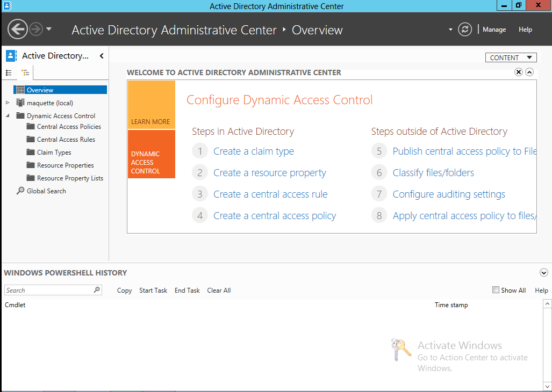
Task: Click Classify files/folders link
Action: (433, 172)
